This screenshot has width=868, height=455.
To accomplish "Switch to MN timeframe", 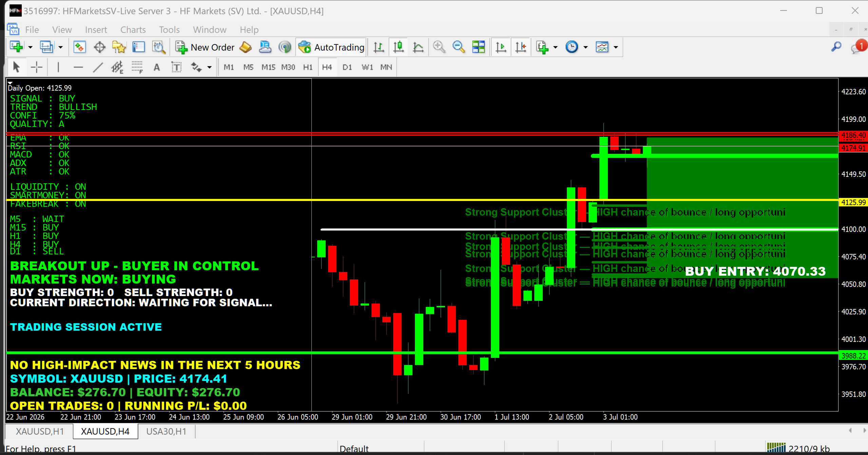I will (386, 67).
